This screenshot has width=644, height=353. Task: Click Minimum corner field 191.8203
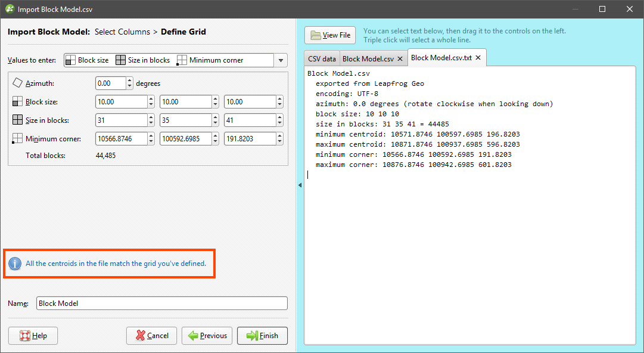250,138
